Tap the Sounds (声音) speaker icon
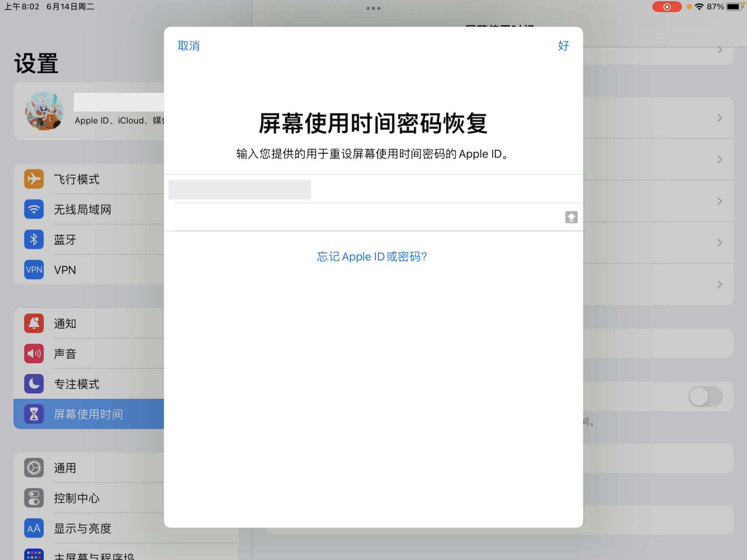 pos(34,354)
